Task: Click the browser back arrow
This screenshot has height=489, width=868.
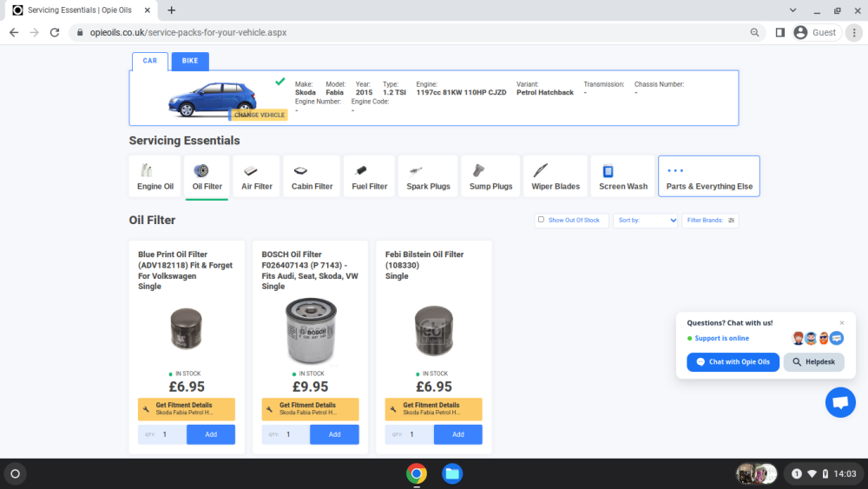Action: pyautogui.click(x=14, y=33)
